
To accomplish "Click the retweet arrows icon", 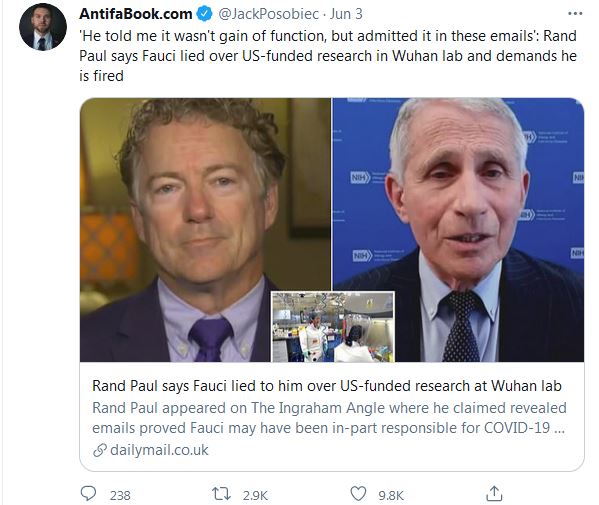I will point(222,494).
